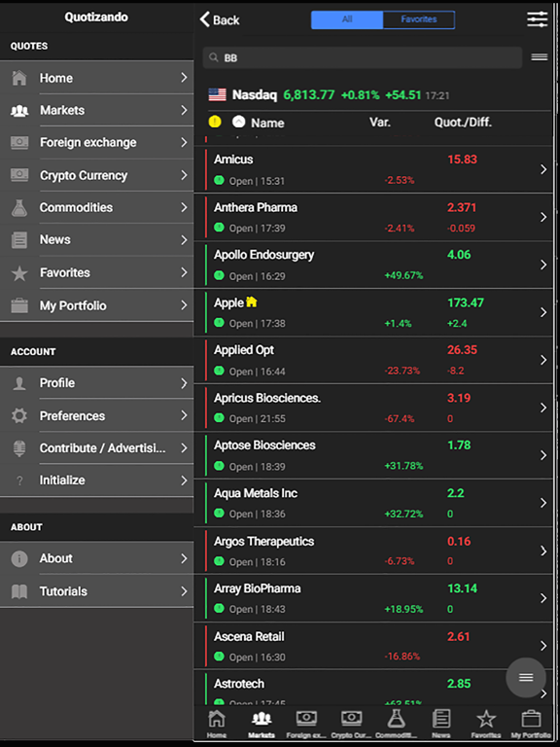
Task: Select News in bottom navigation bar
Action: click(441, 724)
